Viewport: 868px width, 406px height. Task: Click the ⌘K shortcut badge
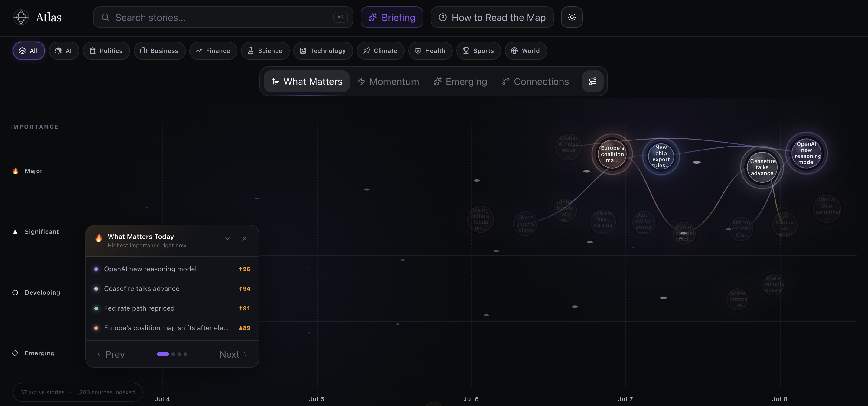340,17
